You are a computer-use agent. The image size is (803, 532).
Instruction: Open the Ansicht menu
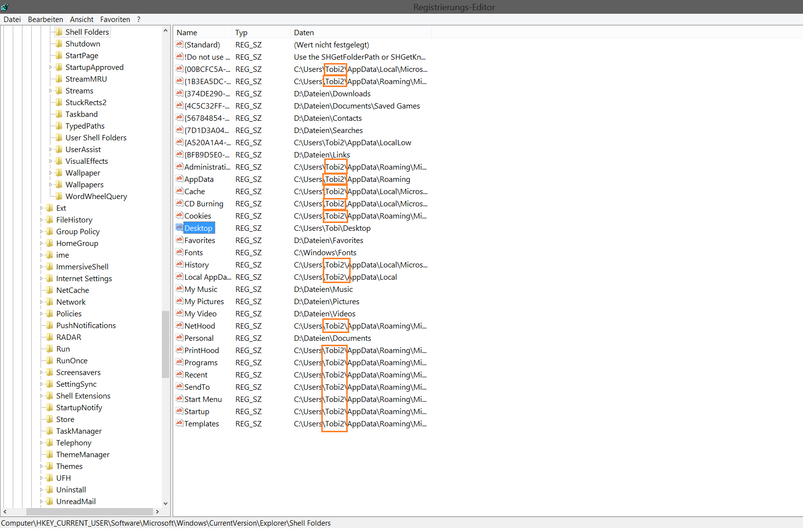82,19
